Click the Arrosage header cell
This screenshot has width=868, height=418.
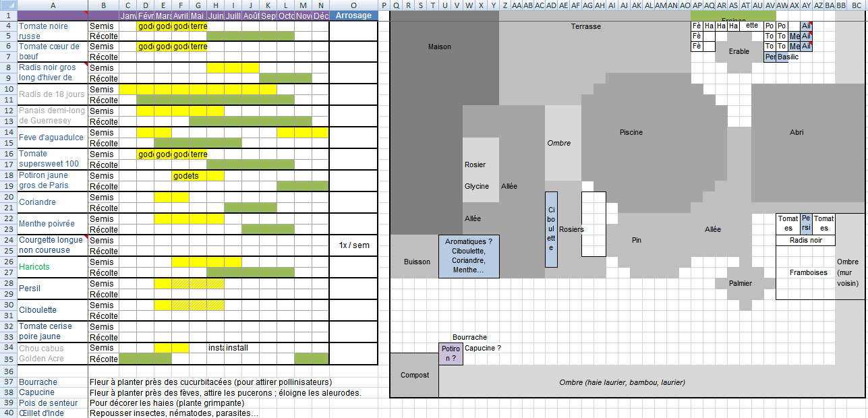click(353, 16)
